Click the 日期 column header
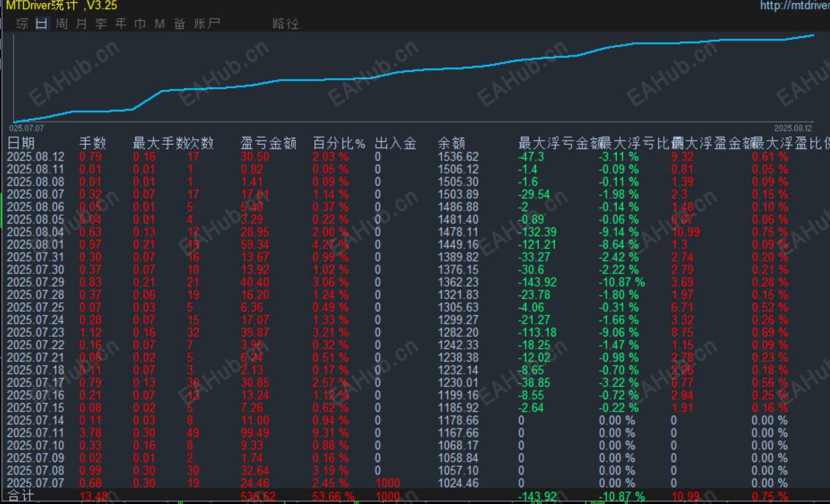Screen dimensions: 830x504 pyautogui.click(x=21, y=143)
